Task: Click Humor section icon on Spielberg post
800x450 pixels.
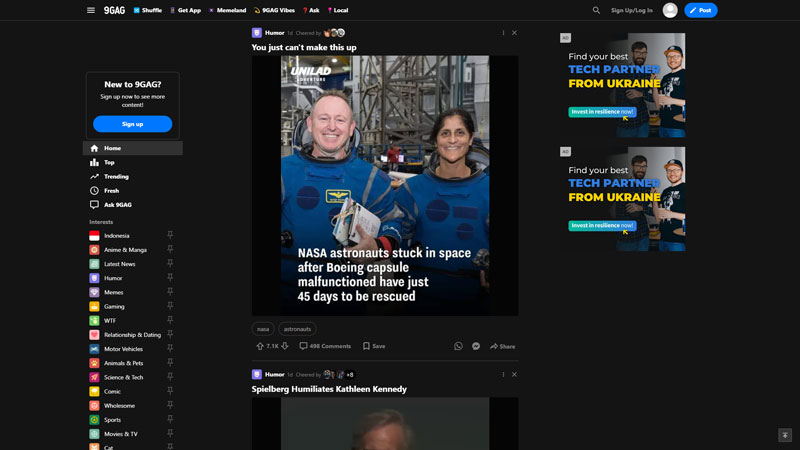Action: 257,374
